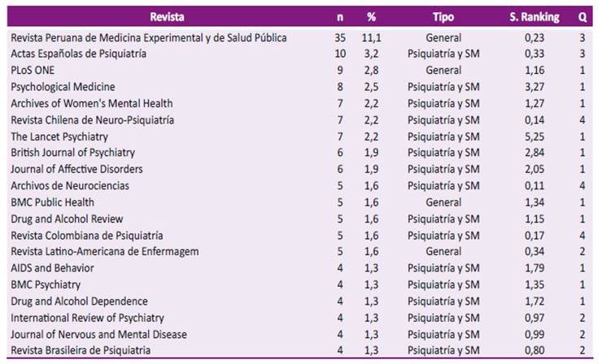The height and width of the screenshot is (364, 606).
Task: Click Archivos de Neurociencias journal name
Action: [x=69, y=186]
